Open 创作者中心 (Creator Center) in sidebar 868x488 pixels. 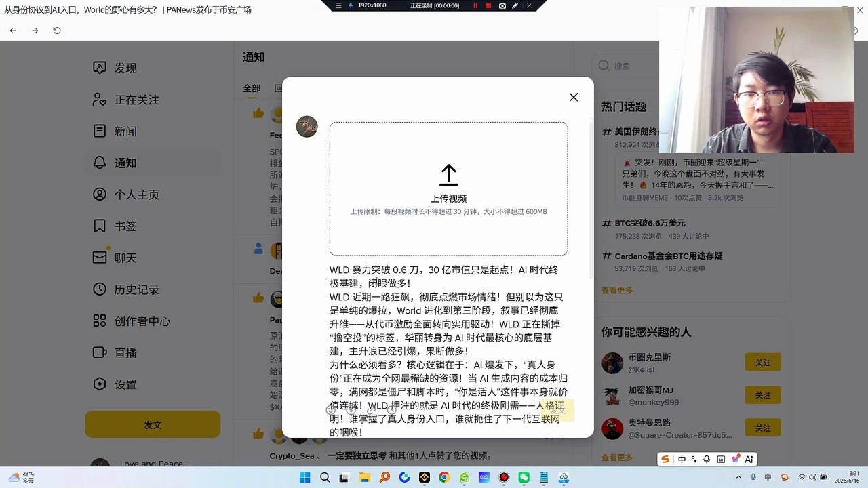(x=153, y=321)
